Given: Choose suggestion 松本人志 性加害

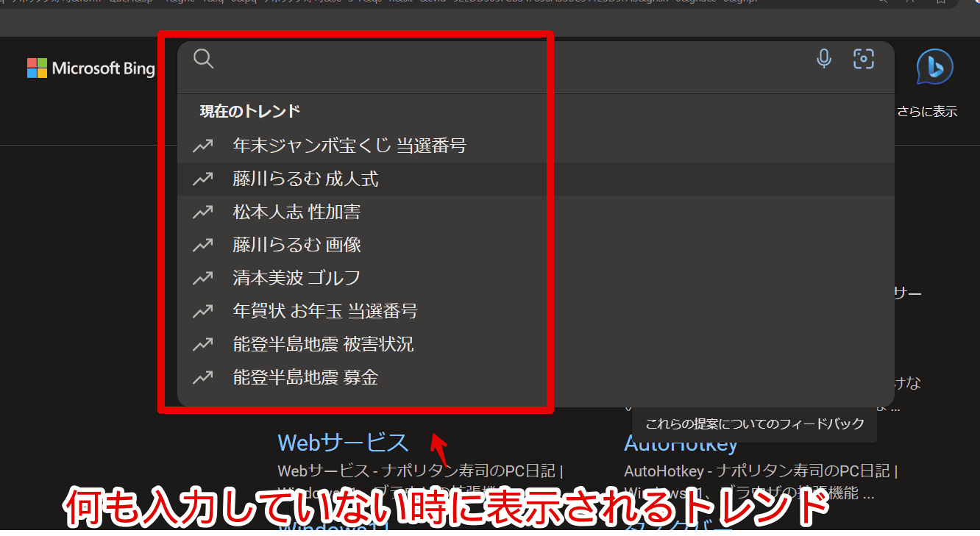Looking at the screenshot, I should pyautogui.click(x=536, y=212).
